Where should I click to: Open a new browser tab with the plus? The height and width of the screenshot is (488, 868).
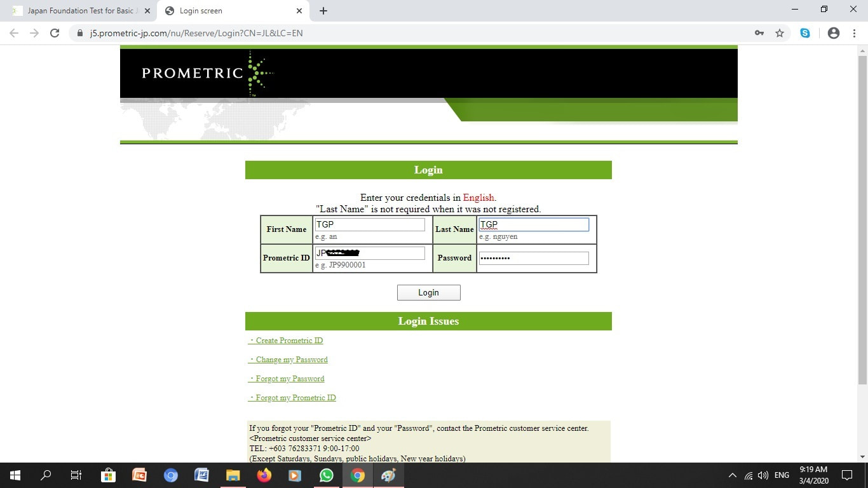(323, 11)
